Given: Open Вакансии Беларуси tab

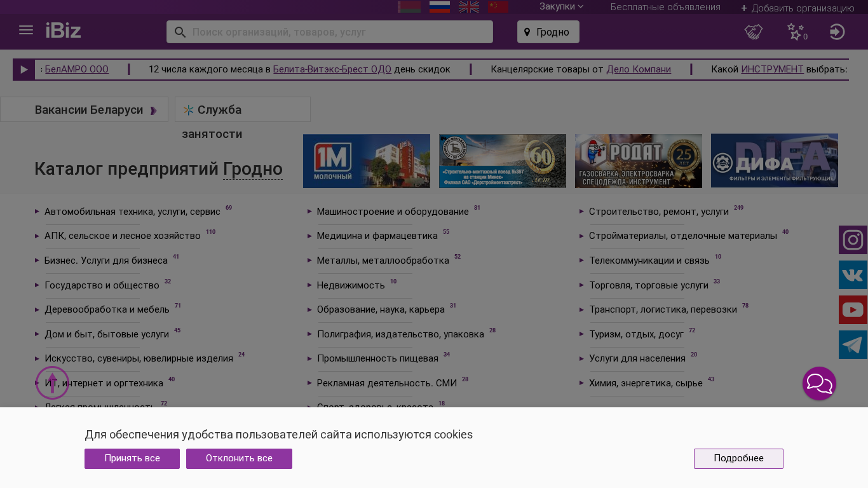Looking at the screenshot, I should coord(84,109).
